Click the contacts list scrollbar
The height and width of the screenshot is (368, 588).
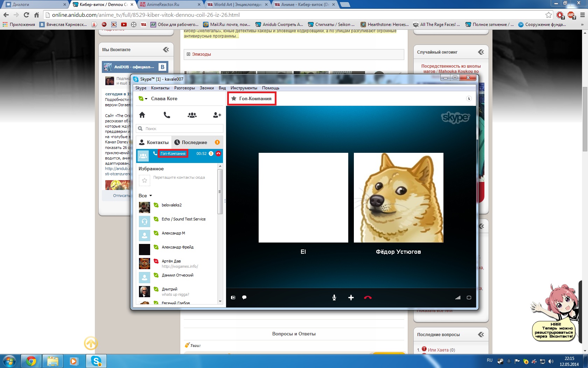click(x=220, y=192)
